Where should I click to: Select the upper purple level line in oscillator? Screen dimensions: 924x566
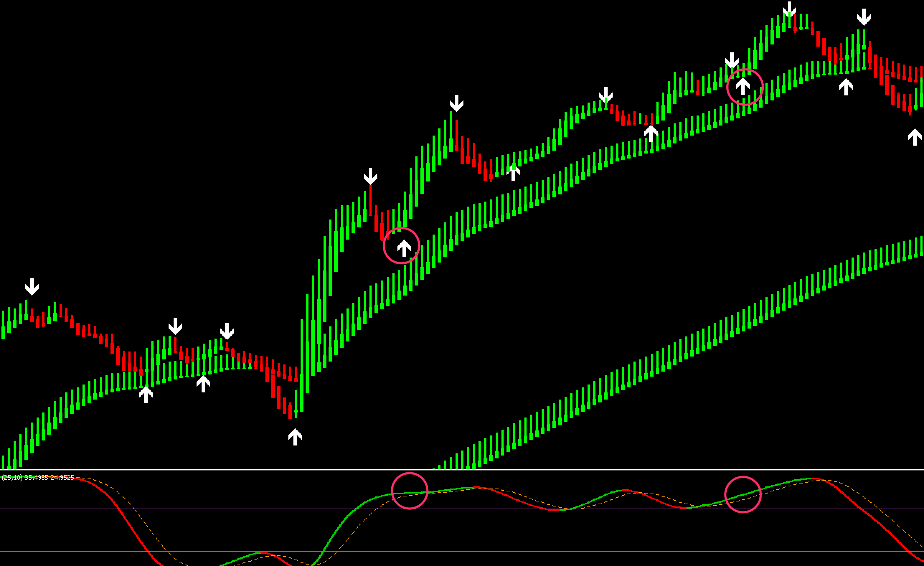[462, 509]
